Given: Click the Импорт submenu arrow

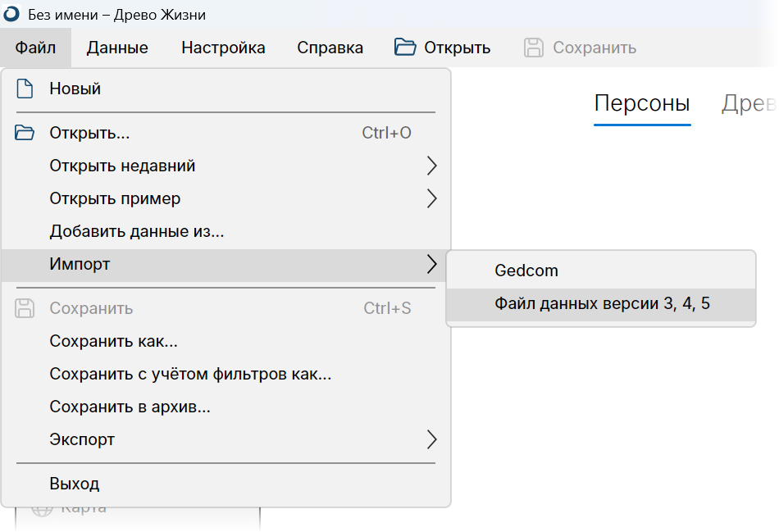Looking at the screenshot, I should (x=431, y=264).
